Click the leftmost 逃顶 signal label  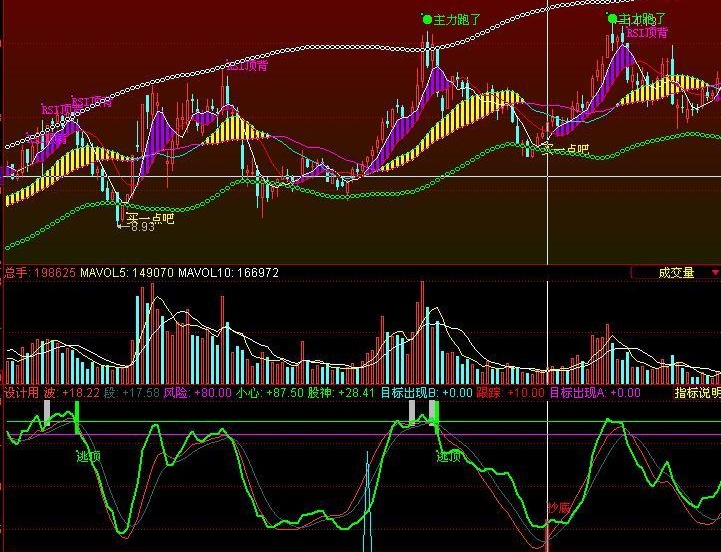(89, 457)
